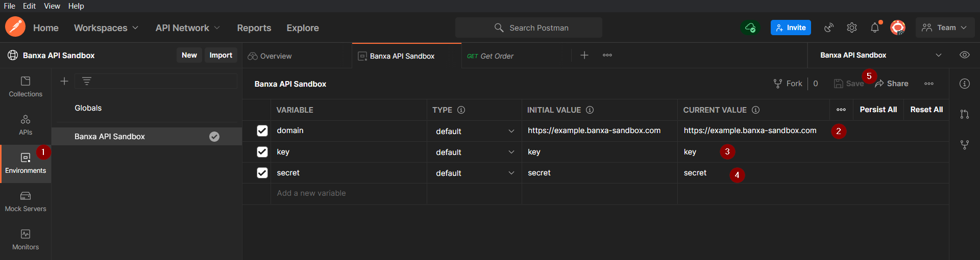The height and width of the screenshot is (260, 980).
Task: Click the info icon next to CURRENT VALUE
Action: click(x=756, y=110)
